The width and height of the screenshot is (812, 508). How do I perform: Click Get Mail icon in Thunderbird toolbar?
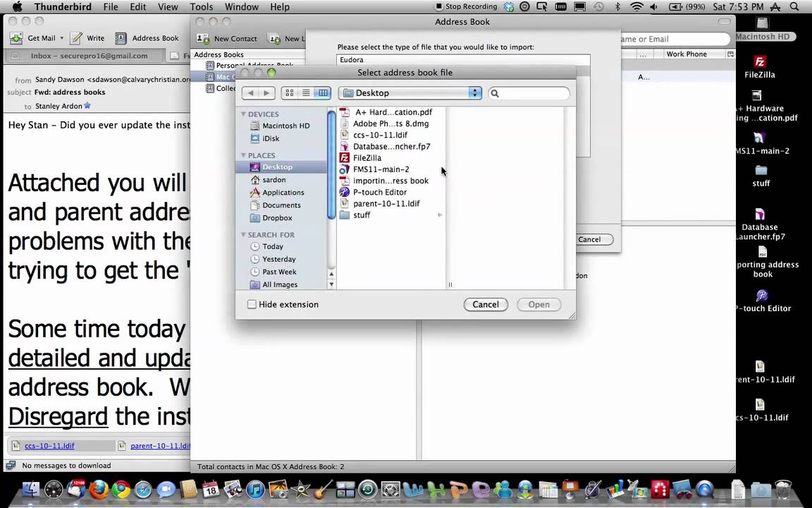(17, 38)
